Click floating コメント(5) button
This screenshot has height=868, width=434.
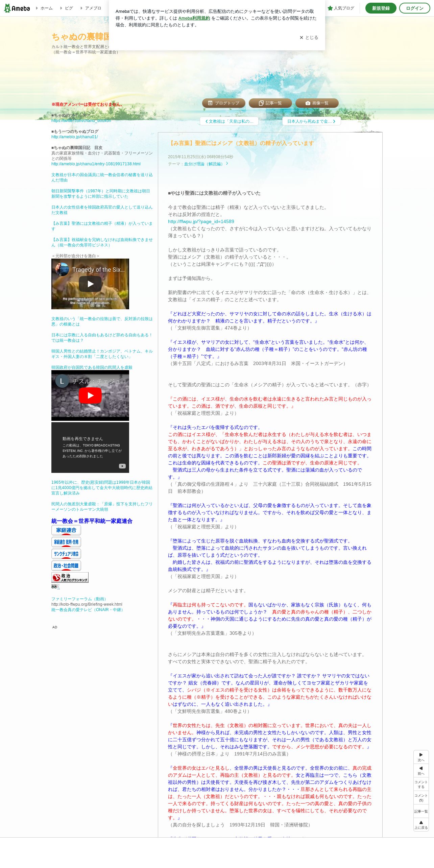point(421,798)
